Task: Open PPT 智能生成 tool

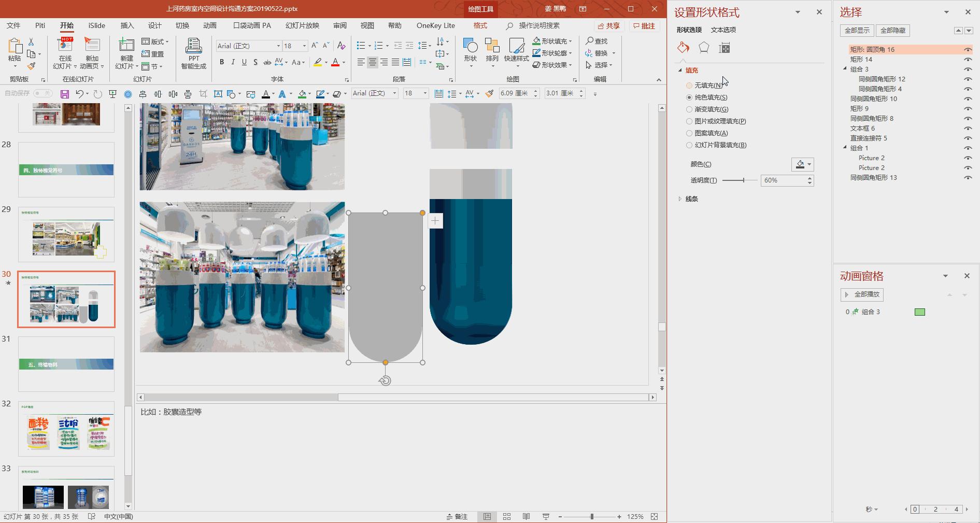Action: [193, 54]
